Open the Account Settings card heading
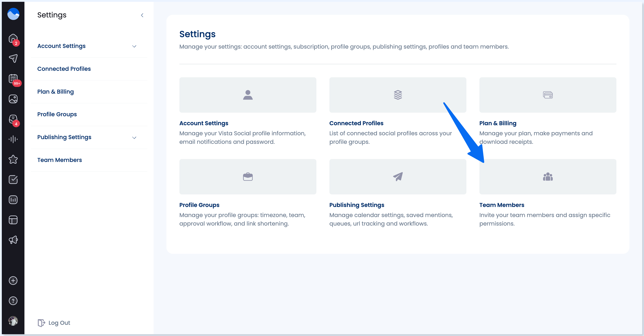Screen dimensions: 644x336 point(204,123)
